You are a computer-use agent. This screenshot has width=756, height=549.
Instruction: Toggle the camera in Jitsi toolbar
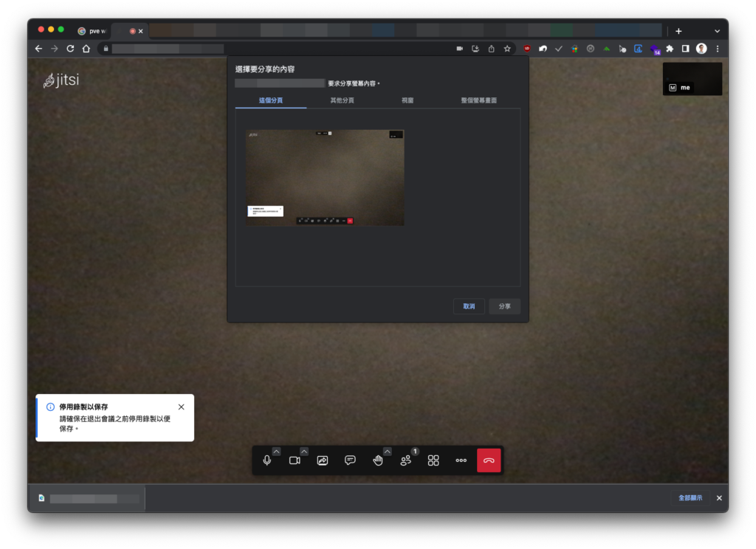click(295, 460)
